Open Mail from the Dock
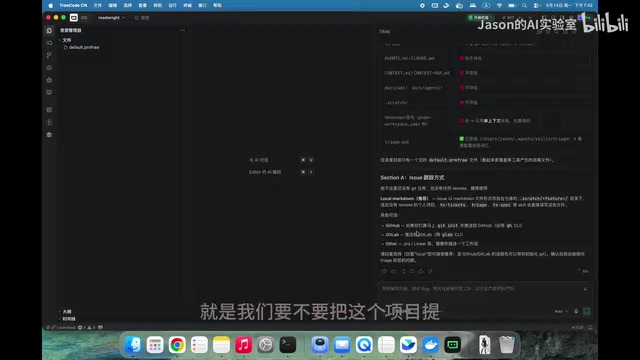Screen dimensions: 640x360 pos(342,345)
